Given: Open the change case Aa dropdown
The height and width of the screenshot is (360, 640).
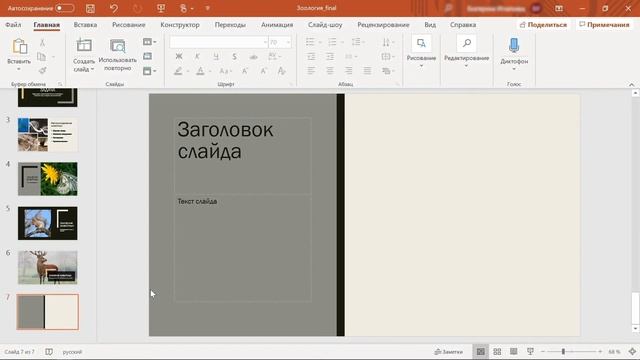Looking at the screenshot, I should coord(225,71).
